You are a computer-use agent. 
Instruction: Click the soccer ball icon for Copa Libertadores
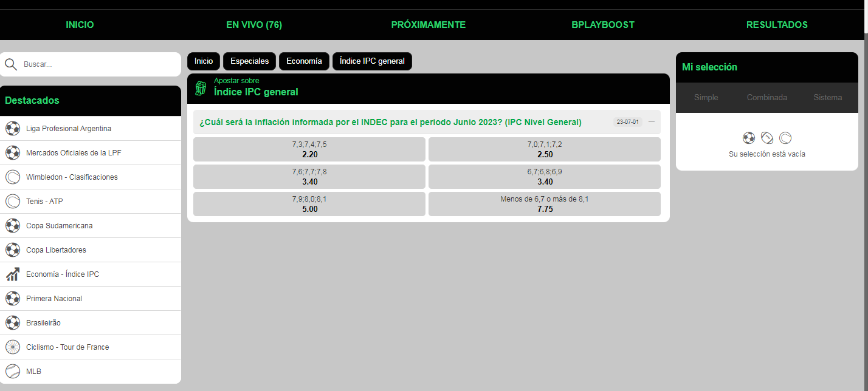click(x=13, y=250)
